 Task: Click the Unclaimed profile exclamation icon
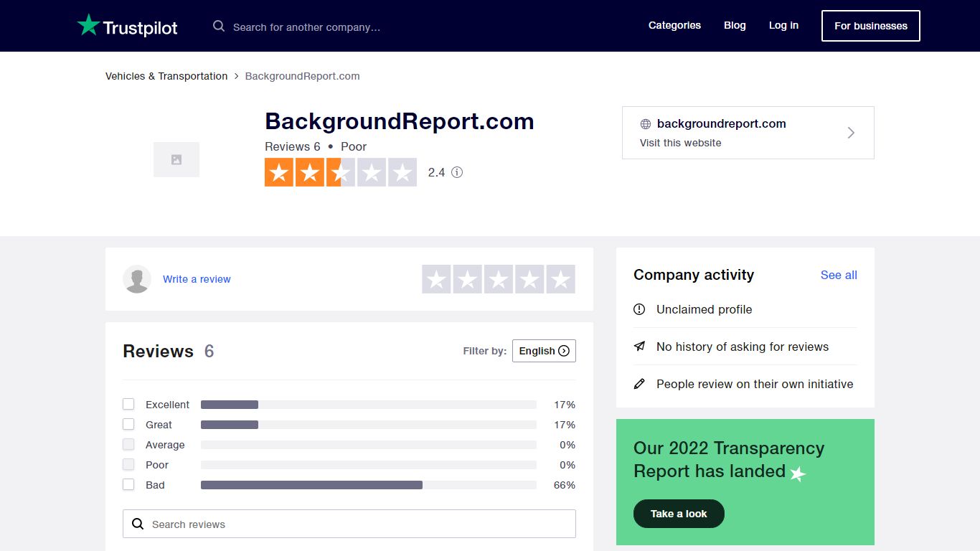(639, 309)
